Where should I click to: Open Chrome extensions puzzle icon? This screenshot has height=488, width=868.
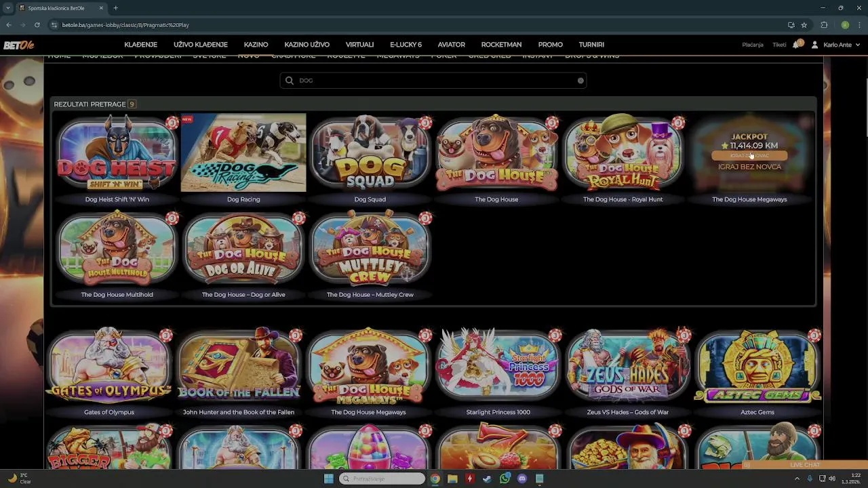(825, 25)
